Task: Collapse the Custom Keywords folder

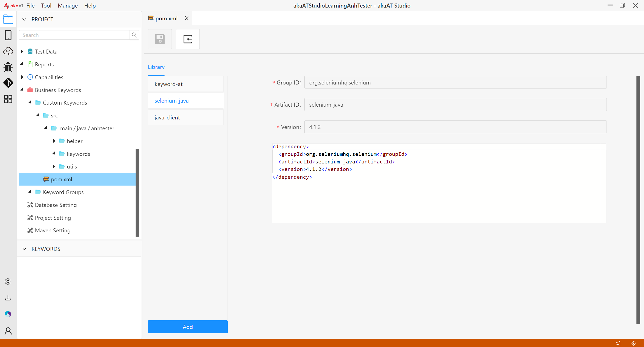Action: tap(30, 102)
